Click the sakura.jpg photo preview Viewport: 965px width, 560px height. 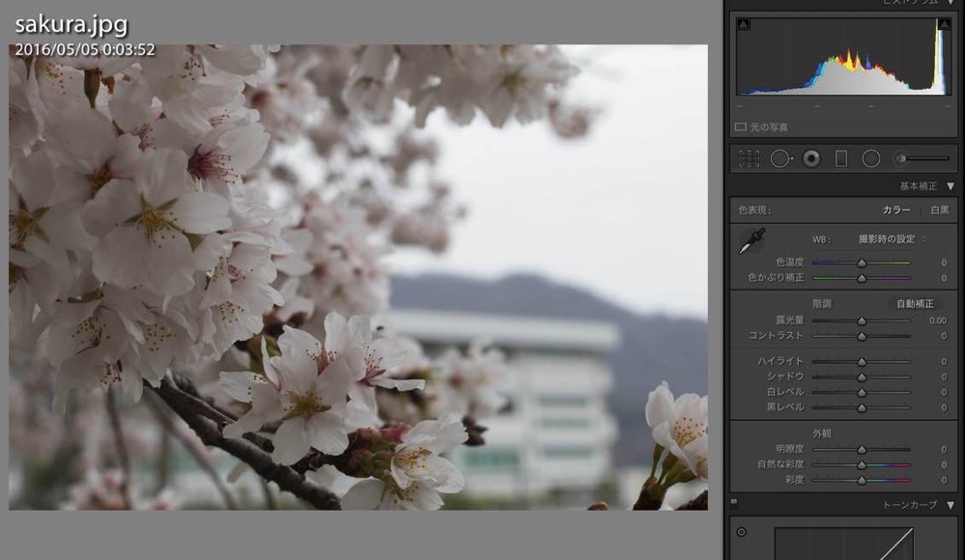point(358,277)
